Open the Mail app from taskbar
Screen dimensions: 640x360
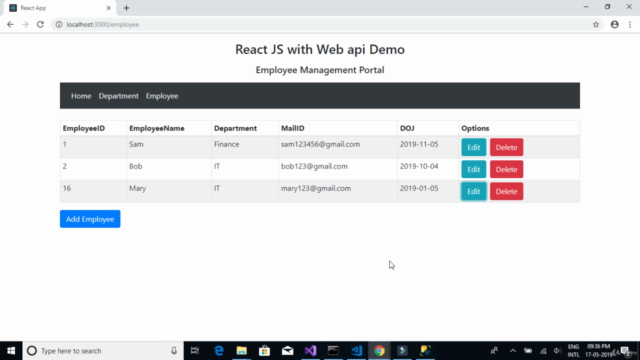click(x=287, y=351)
